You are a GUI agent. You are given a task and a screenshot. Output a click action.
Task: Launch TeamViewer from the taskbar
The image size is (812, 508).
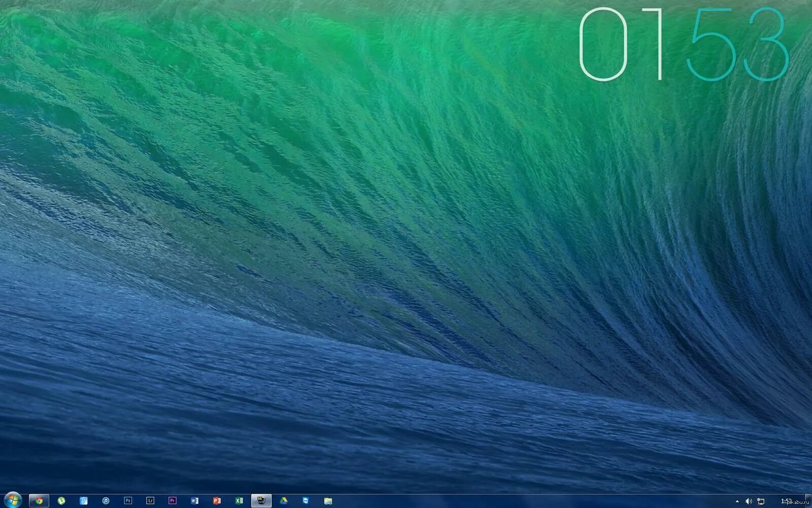pos(306,500)
